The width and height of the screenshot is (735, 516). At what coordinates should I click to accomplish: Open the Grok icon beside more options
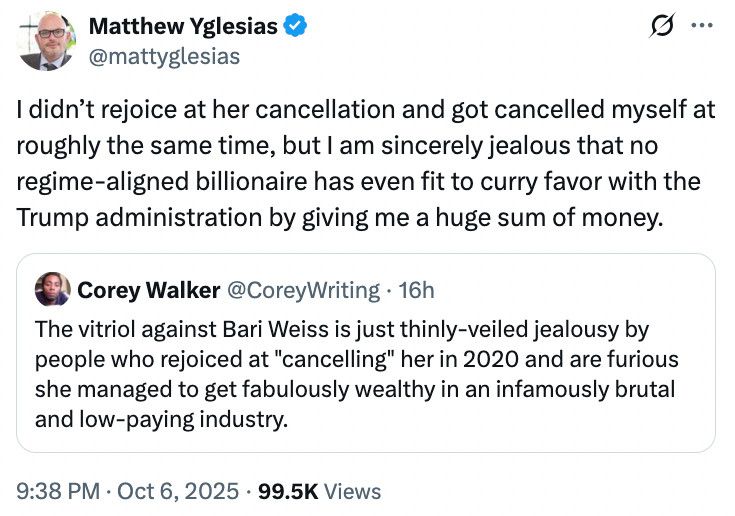(660, 28)
